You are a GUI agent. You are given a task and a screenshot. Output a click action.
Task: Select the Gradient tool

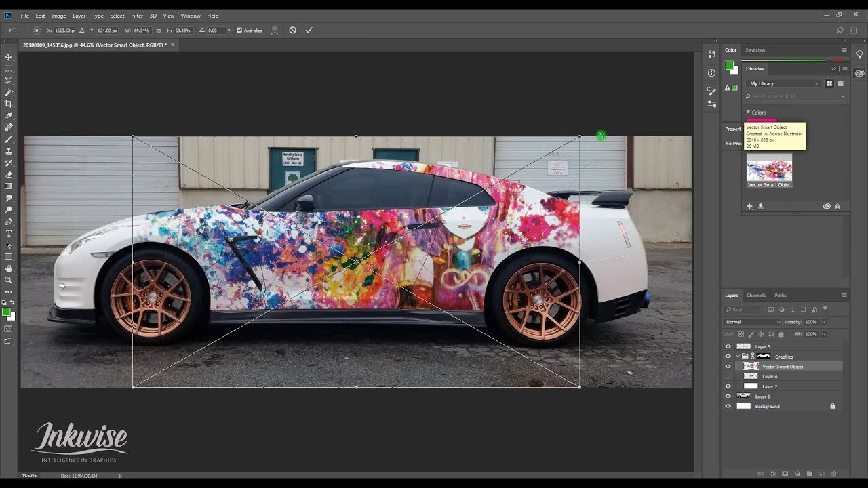(x=9, y=186)
